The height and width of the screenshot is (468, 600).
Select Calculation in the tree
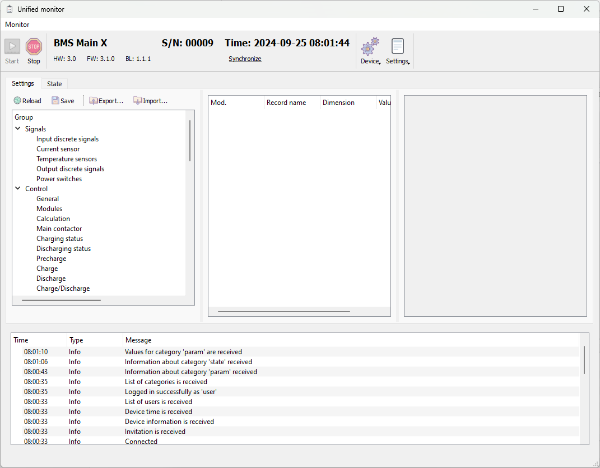pos(53,219)
